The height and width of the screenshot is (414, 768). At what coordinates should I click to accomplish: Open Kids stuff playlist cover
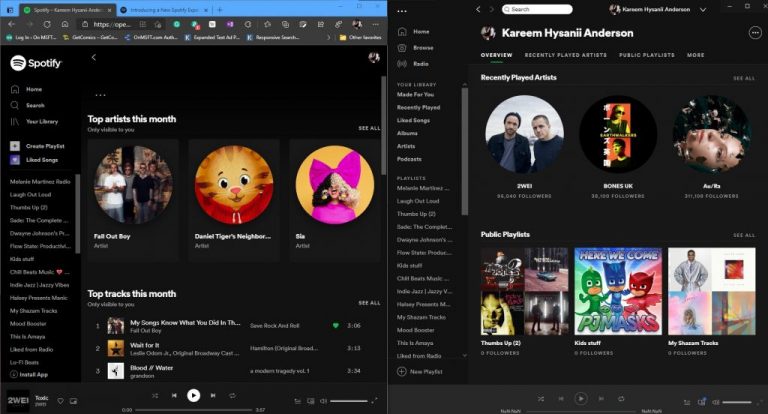(618, 291)
